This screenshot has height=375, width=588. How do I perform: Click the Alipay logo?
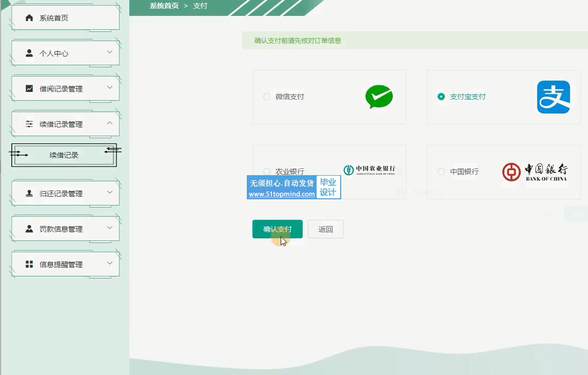(554, 97)
